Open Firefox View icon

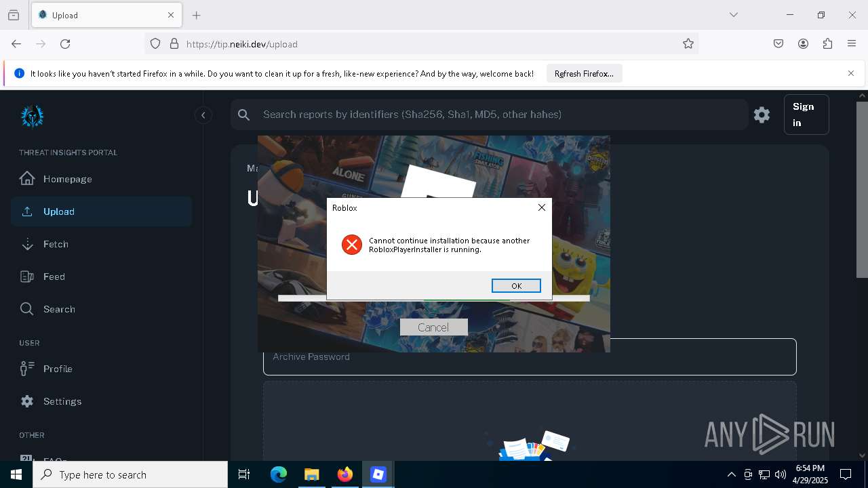click(x=14, y=15)
